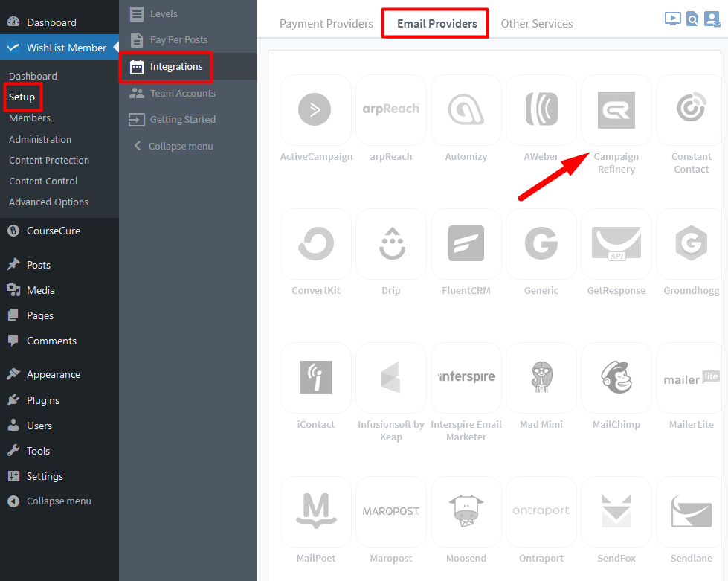Viewport: 728px width, 581px height.
Task: Switch to the Payment Providers tab
Action: (326, 23)
